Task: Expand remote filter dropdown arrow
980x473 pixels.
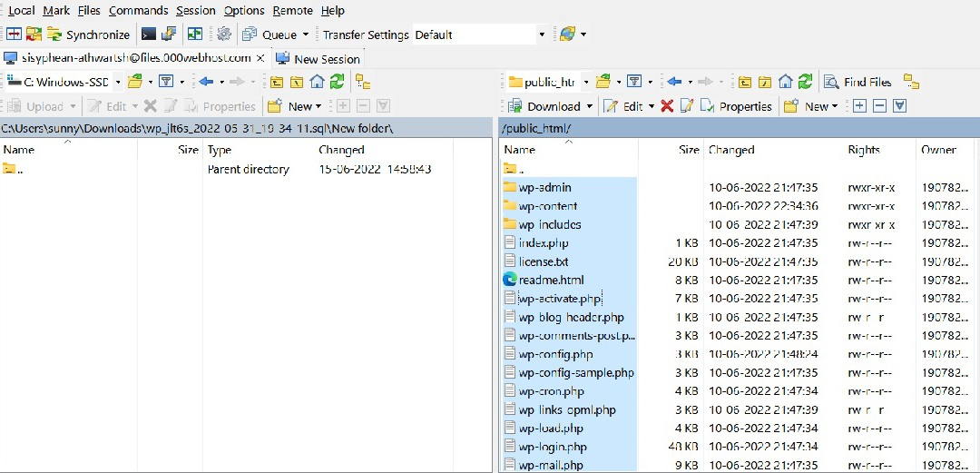Action: [x=650, y=82]
